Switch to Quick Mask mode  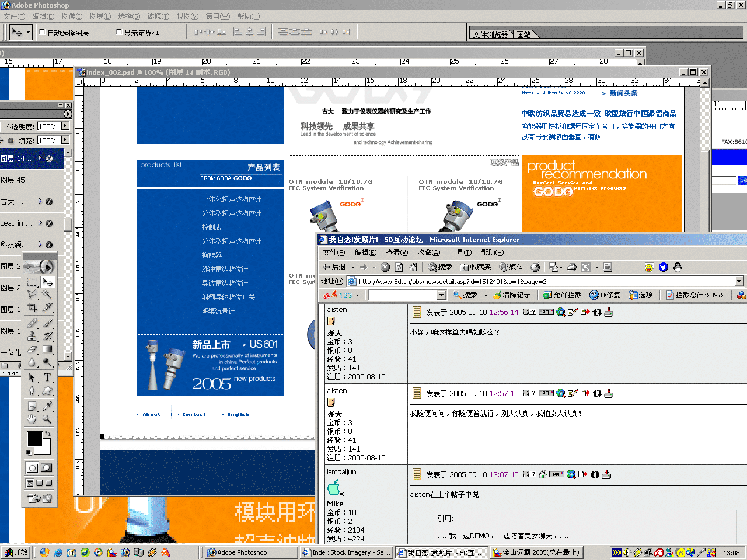pos(47,468)
